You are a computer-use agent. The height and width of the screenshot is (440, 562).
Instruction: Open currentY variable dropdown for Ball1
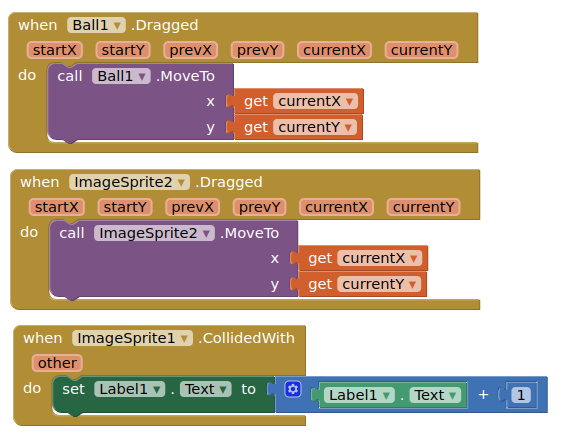coord(315,127)
